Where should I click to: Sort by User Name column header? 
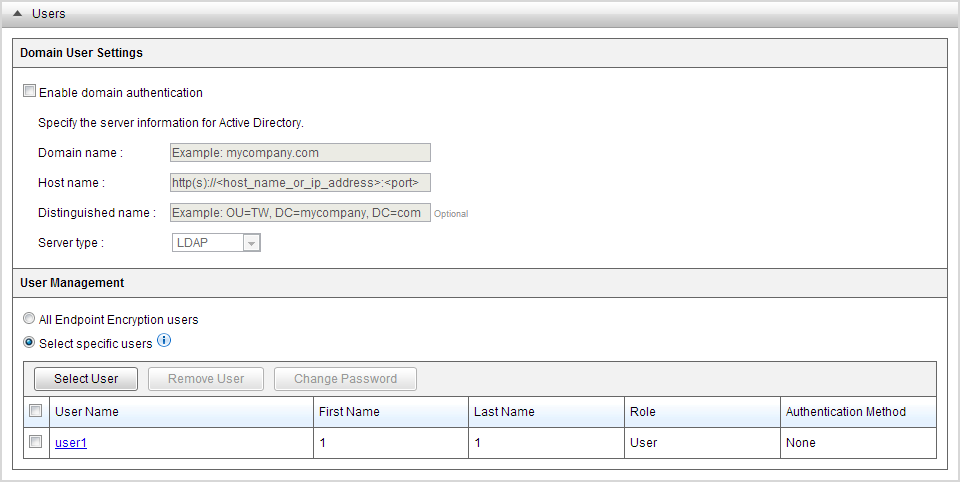pos(87,412)
